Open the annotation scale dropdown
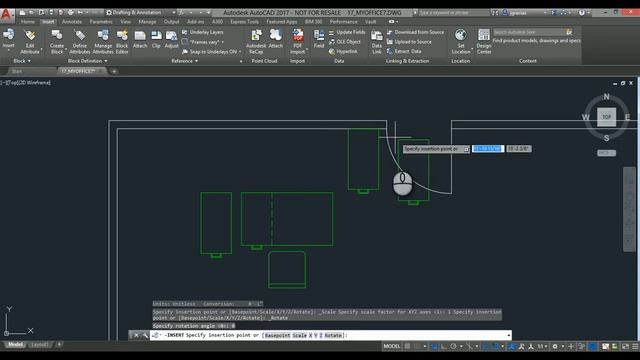 point(542,347)
